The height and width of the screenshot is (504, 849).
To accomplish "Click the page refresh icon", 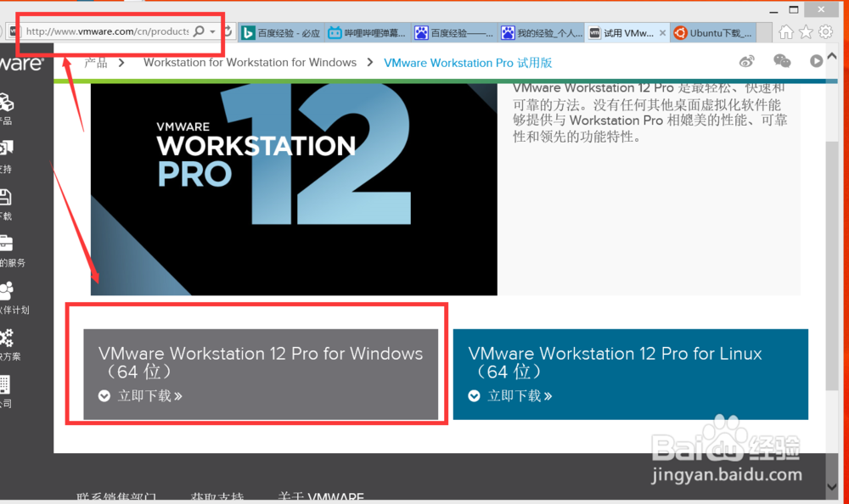I will [x=228, y=31].
